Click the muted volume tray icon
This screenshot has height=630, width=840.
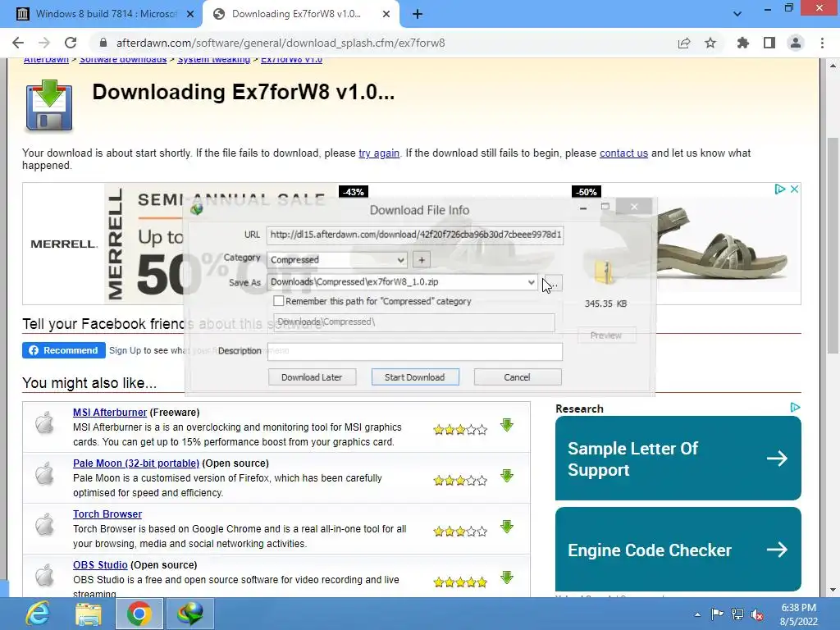(757, 614)
